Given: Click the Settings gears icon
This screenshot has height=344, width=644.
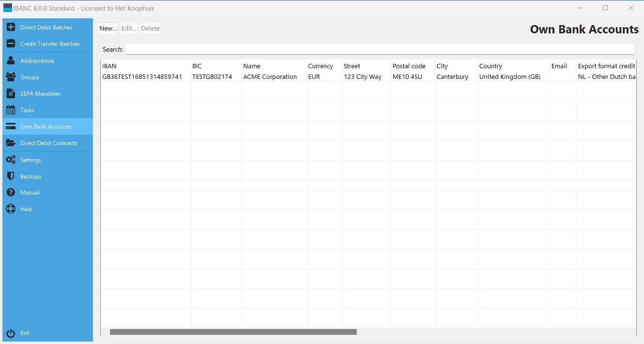Looking at the screenshot, I should 11,160.
